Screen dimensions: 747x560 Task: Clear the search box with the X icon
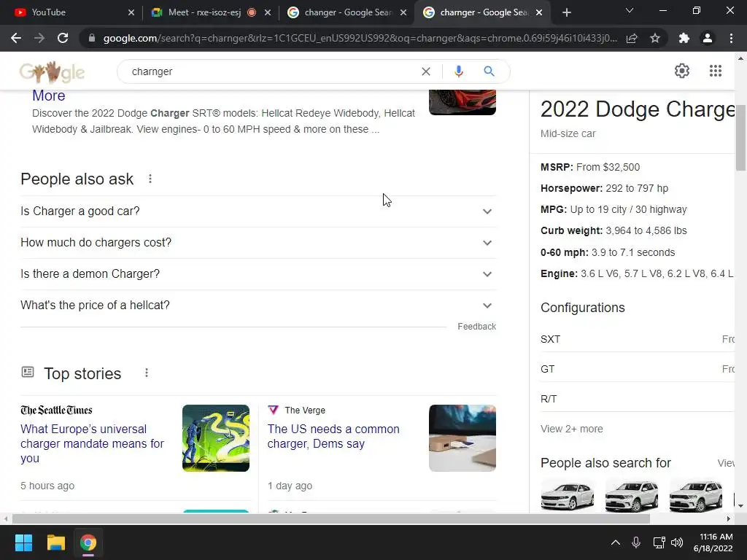click(426, 71)
